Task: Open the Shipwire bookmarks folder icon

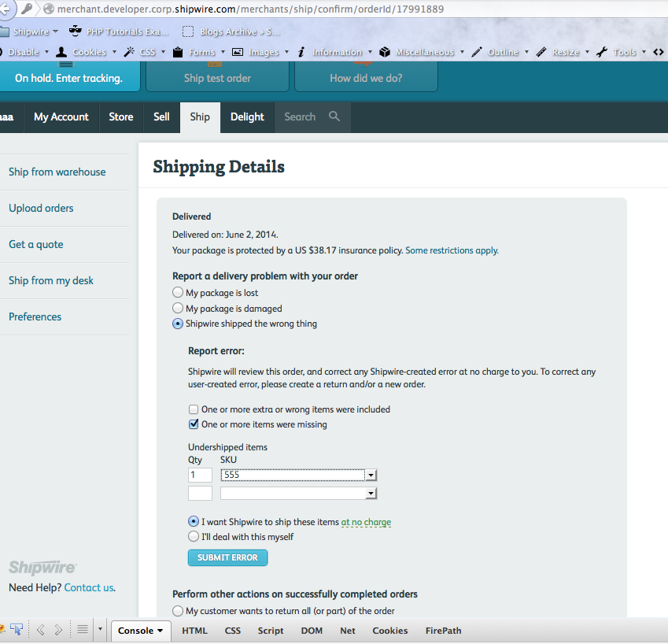Action: pos(4,31)
